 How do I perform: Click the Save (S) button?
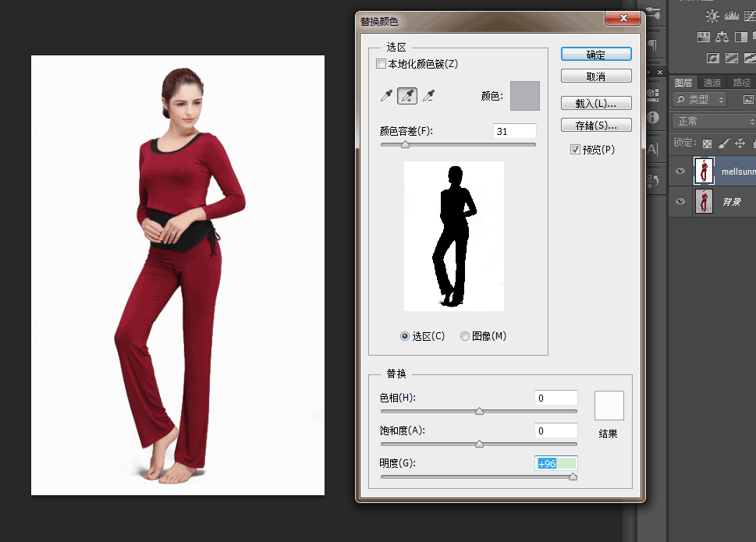coord(596,126)
